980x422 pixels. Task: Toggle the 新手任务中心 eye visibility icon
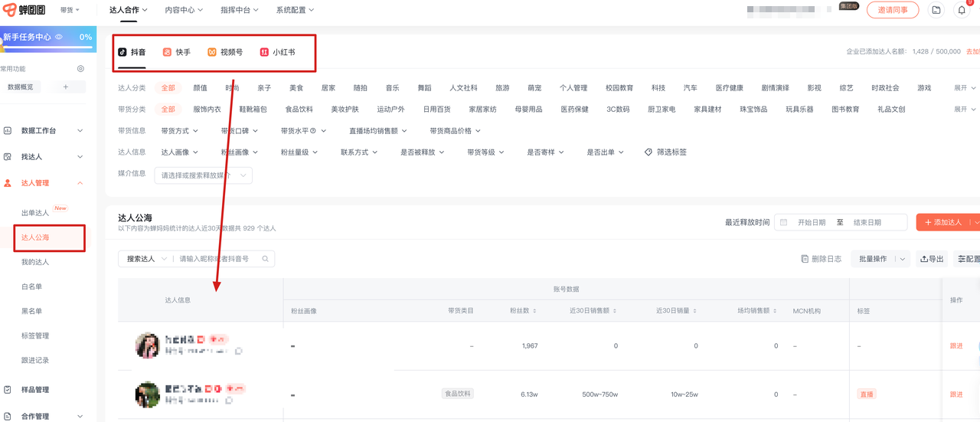tap(59, 37)
